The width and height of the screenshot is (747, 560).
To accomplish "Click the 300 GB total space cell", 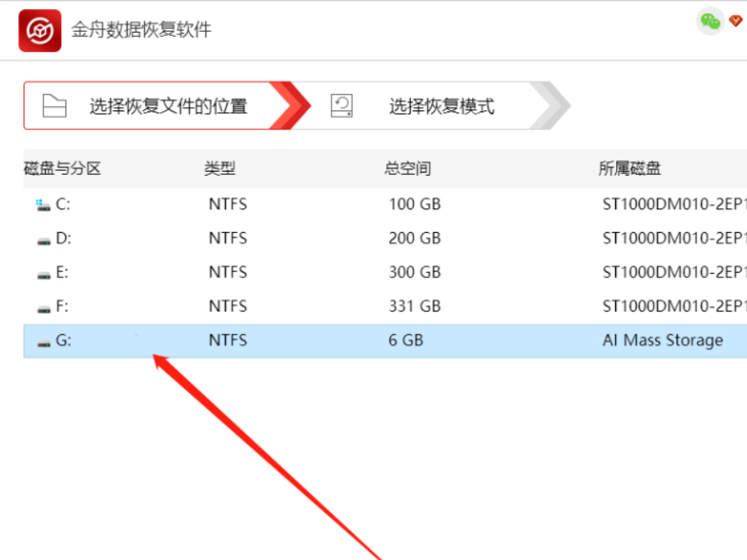I will pyautogui.click(x=415, y=272).
